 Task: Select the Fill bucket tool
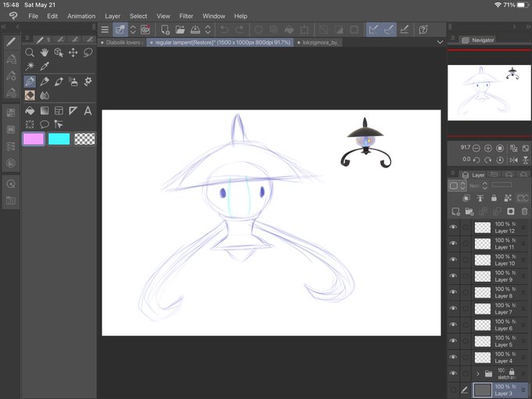30,110
